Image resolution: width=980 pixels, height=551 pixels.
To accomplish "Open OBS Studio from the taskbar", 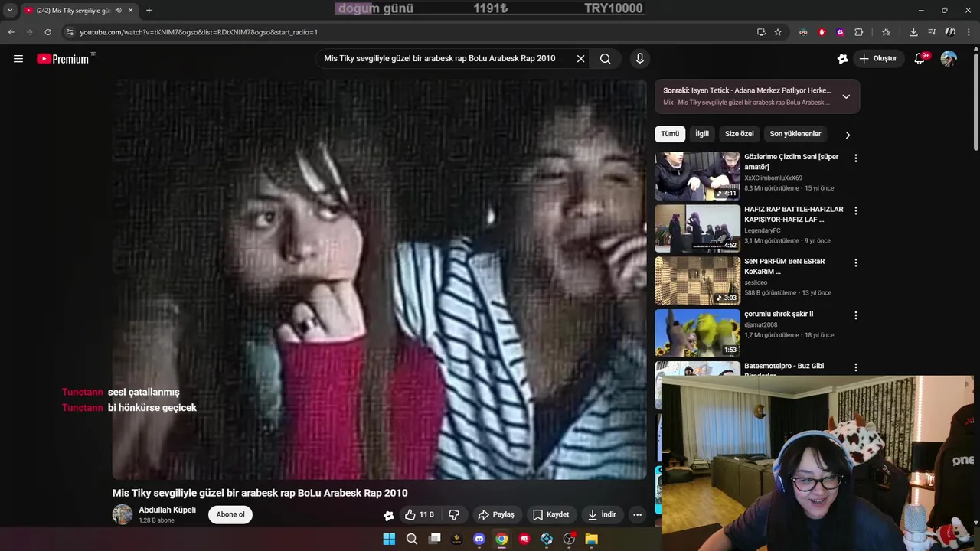I will 569,539.
